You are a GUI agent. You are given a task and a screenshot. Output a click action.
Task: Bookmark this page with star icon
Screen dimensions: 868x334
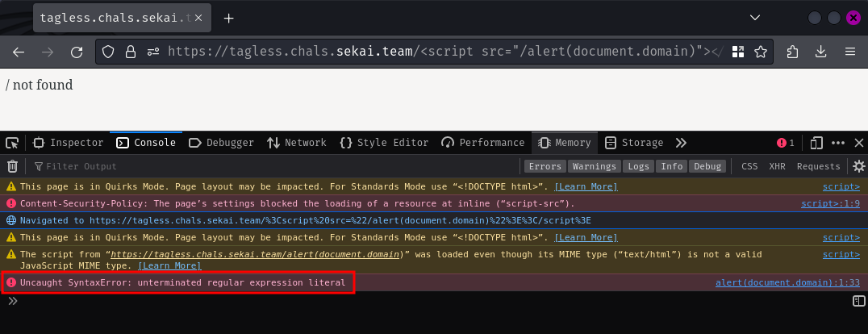761,52
